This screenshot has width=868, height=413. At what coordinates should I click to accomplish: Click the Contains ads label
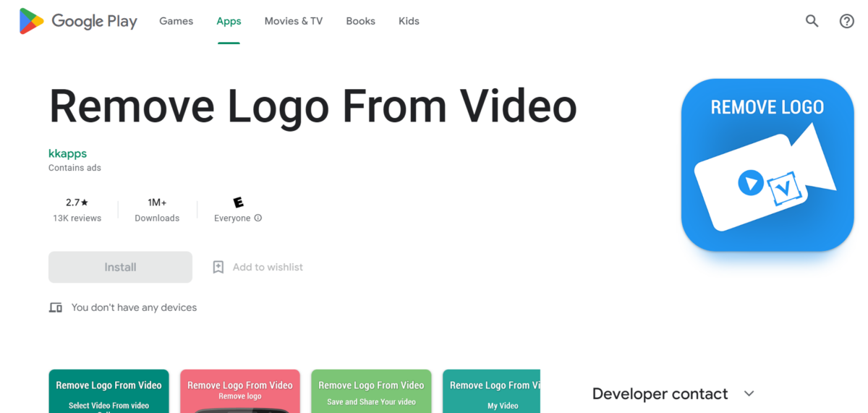[x=75, y=168]
